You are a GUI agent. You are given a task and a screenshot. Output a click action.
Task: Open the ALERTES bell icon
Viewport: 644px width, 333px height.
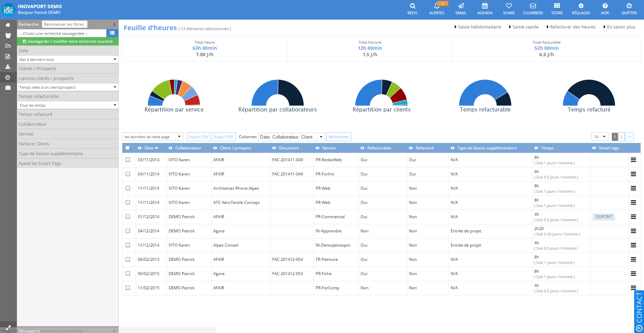(437, 6)
